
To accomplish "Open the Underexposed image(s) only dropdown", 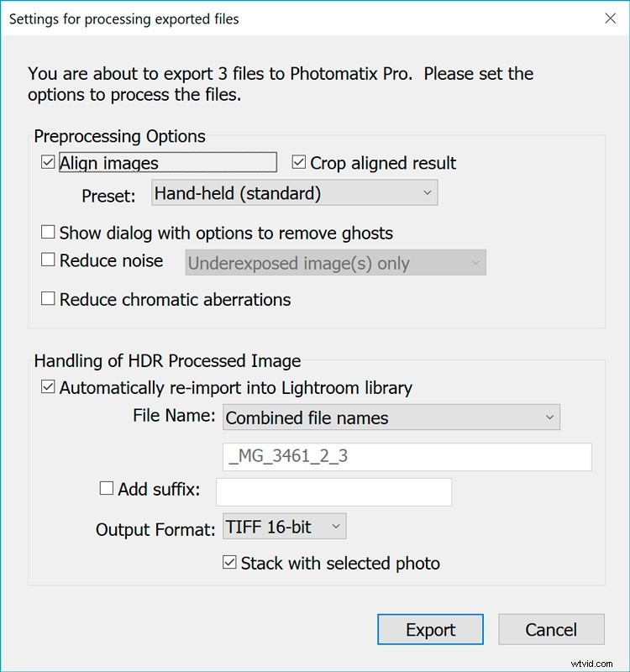I will coord(334,262).
